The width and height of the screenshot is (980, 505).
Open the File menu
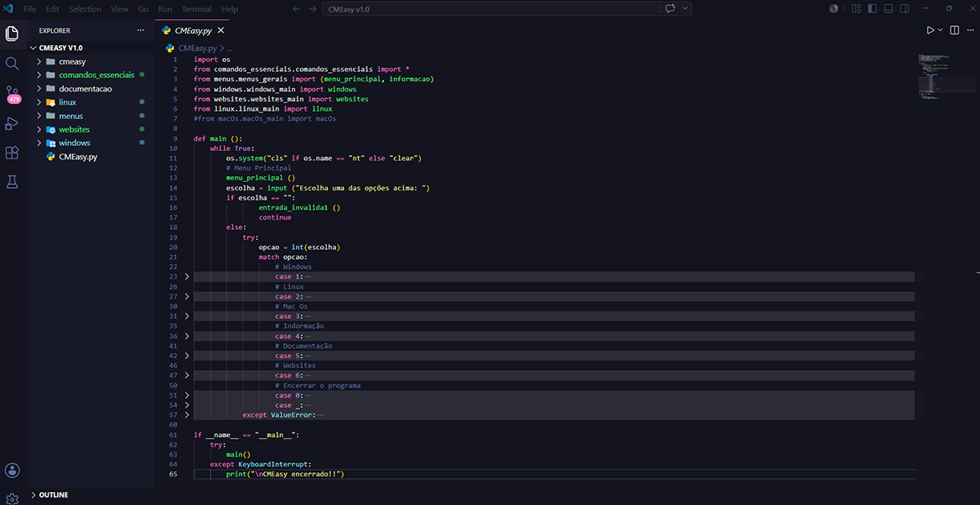tap(30, 9)
